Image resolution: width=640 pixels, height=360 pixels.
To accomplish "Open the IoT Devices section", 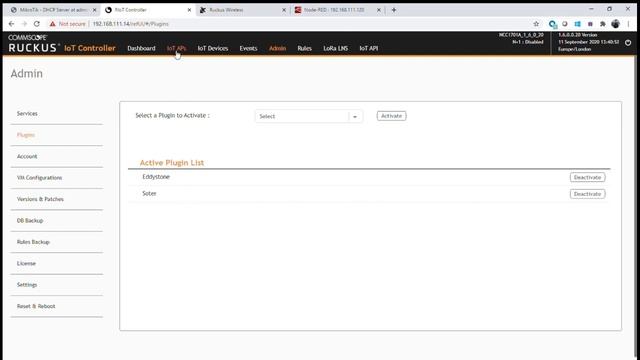I will tap(213, 48).
